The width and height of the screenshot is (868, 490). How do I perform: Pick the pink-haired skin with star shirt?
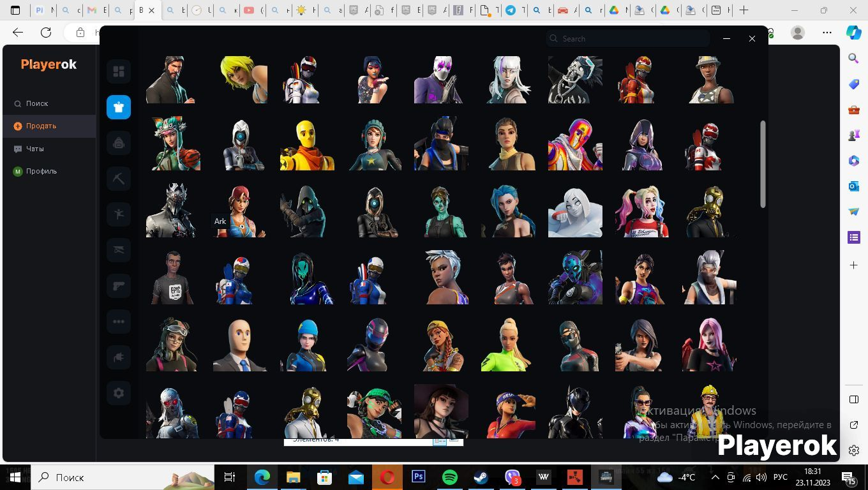[x=709, y=345]
